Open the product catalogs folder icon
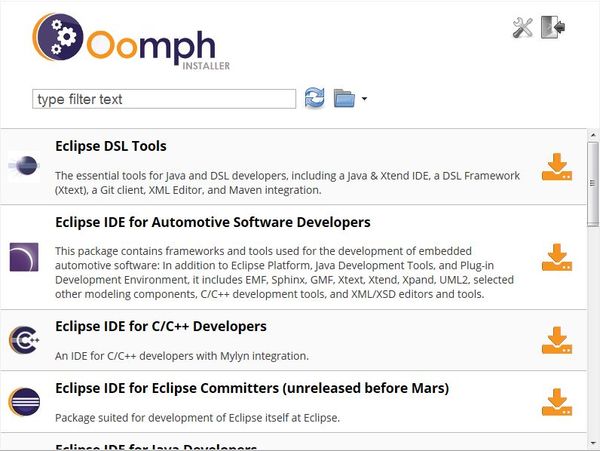 344,98
